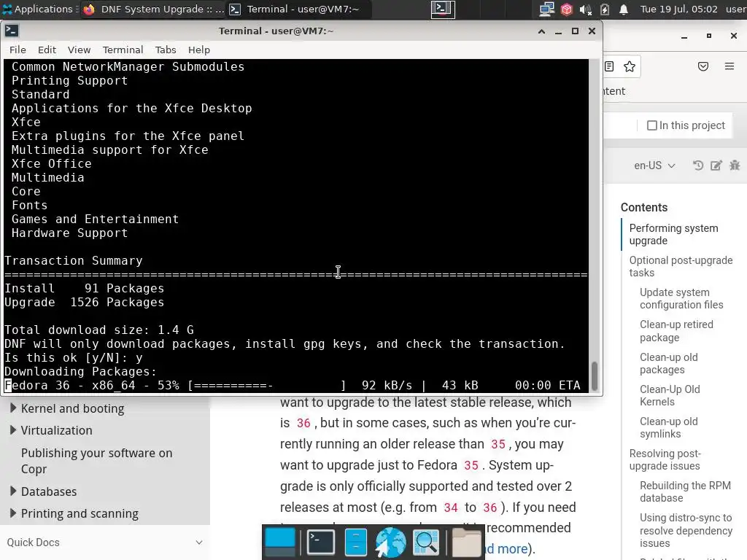Open the network connections tray icon
The width and height of the screenshot is (747, 560).
click(x=546, y=9)
